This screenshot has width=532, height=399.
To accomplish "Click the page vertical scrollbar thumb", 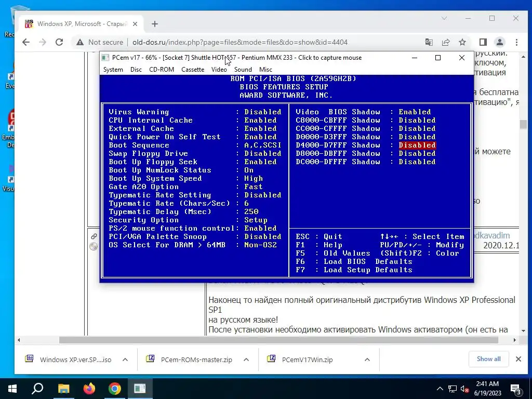I will pos(523,125).
